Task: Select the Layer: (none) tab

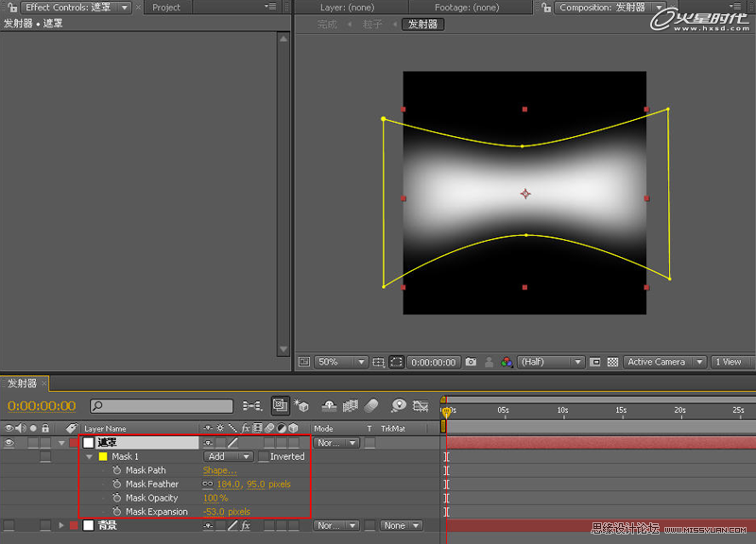Action: tap(347, 8)
